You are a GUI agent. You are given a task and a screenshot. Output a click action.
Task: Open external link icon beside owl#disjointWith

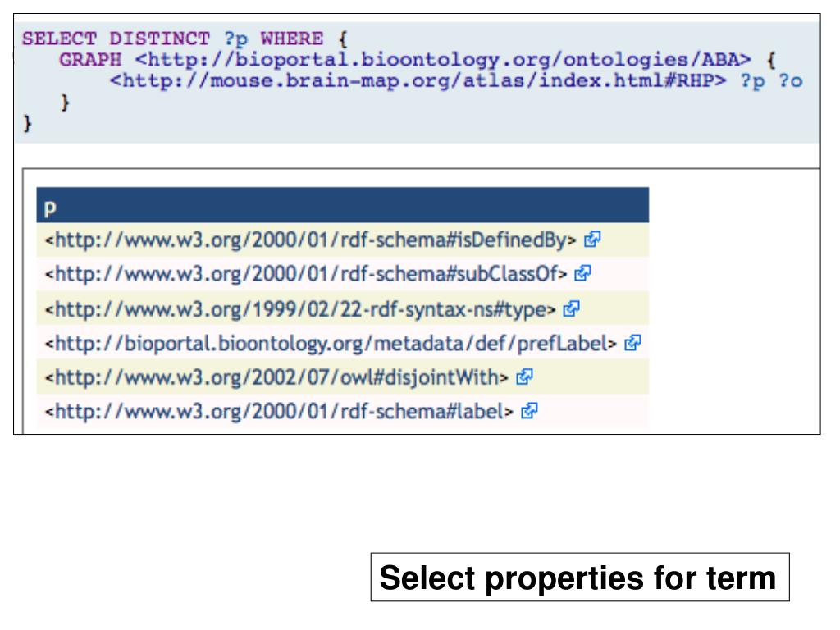point(524,377)
